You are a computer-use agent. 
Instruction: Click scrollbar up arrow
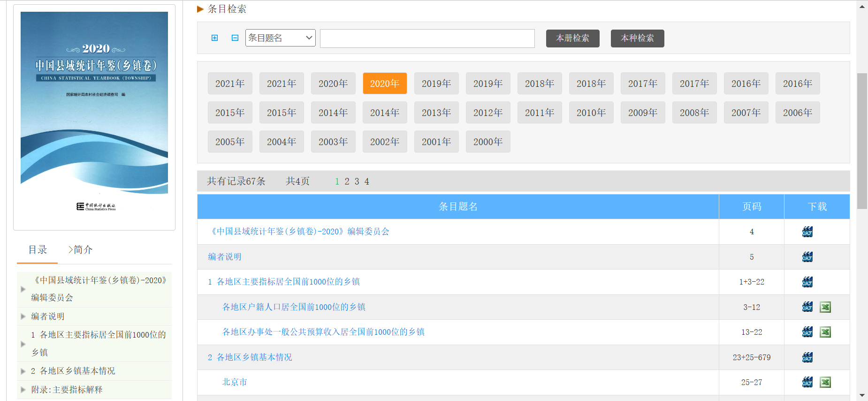tap(862, 7)
